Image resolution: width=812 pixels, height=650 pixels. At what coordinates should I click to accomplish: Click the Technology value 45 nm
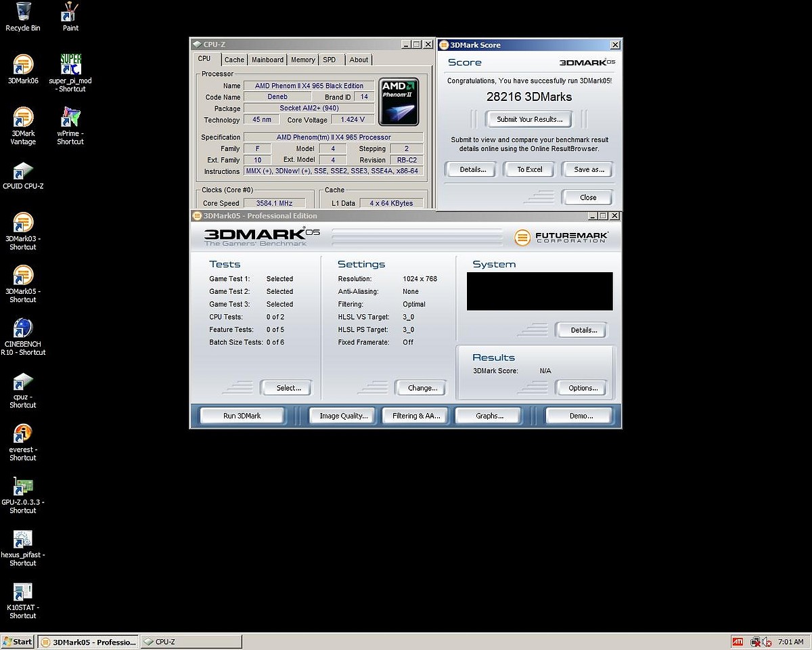click(261, 120)
